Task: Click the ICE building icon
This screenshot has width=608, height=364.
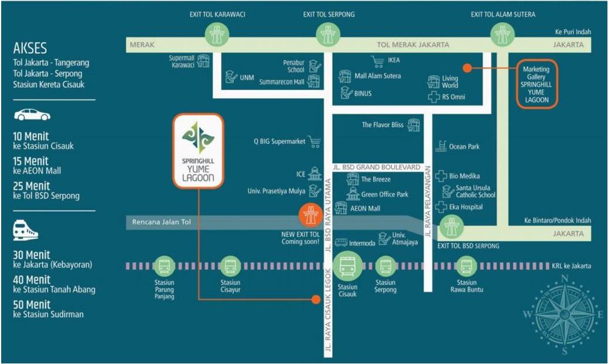Action: [x=315, y=174]
